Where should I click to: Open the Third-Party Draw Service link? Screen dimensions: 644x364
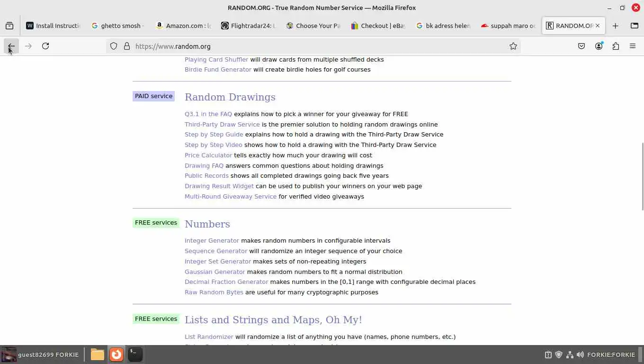(222, 124)
